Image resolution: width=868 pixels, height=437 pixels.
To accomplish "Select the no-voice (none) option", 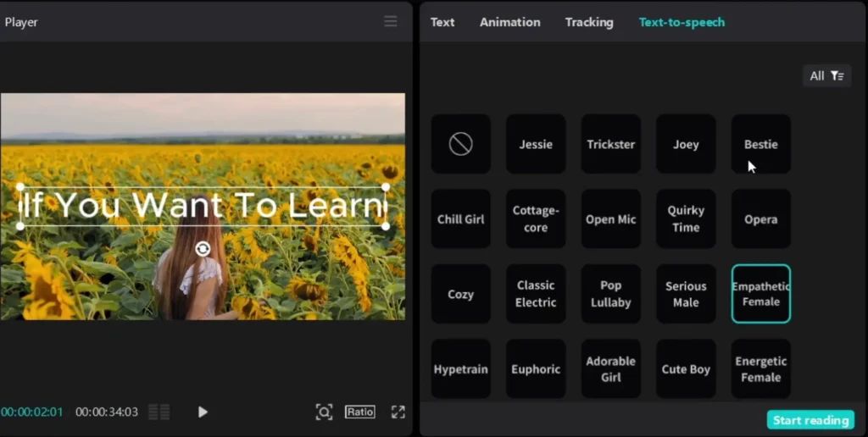I will [460, 144].
